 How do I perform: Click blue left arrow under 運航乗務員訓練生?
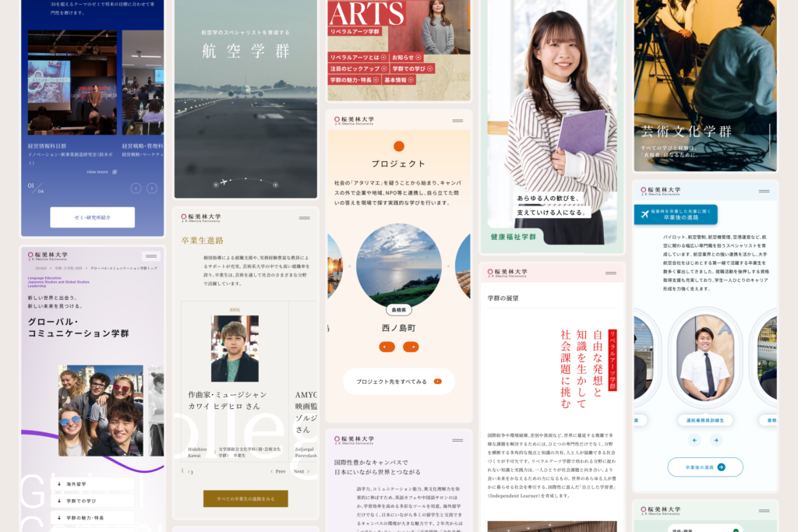694,440
